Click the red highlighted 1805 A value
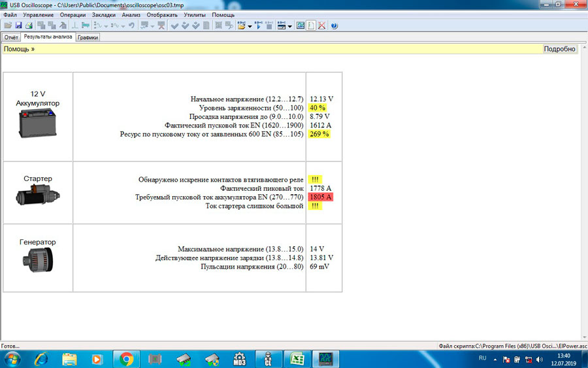Image resolution: width=588 pixels, height=368 pixels. [320, 197]
